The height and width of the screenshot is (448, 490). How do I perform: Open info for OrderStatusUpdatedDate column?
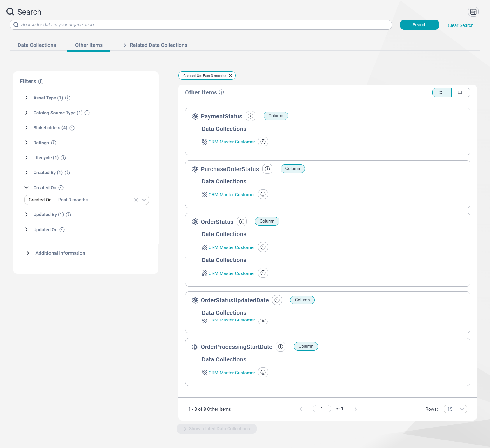pyautogui.click(x=277, y=300)
